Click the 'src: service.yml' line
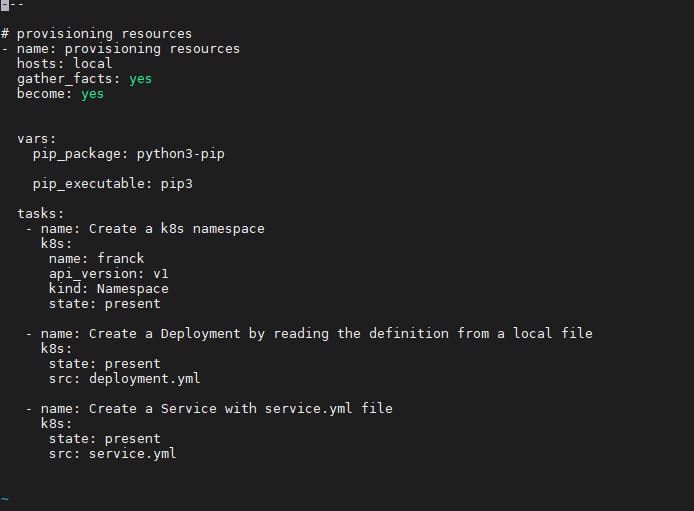The image size is (694, 511). click(x=112, y=454)
